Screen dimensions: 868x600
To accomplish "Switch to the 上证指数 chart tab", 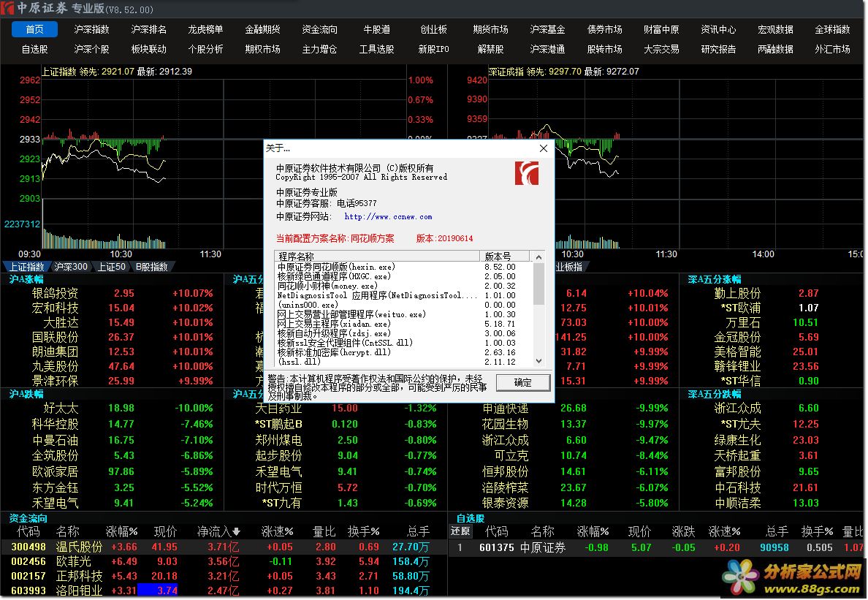I will (x=26, y=267).
